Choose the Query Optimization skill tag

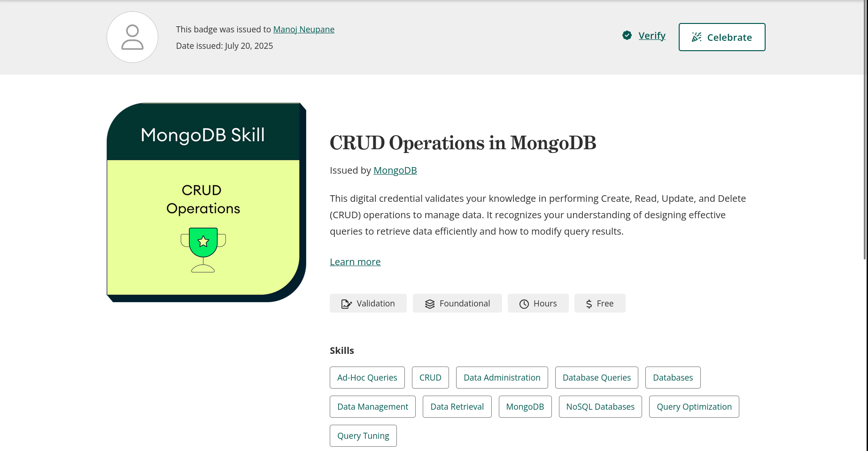point(694,406)
